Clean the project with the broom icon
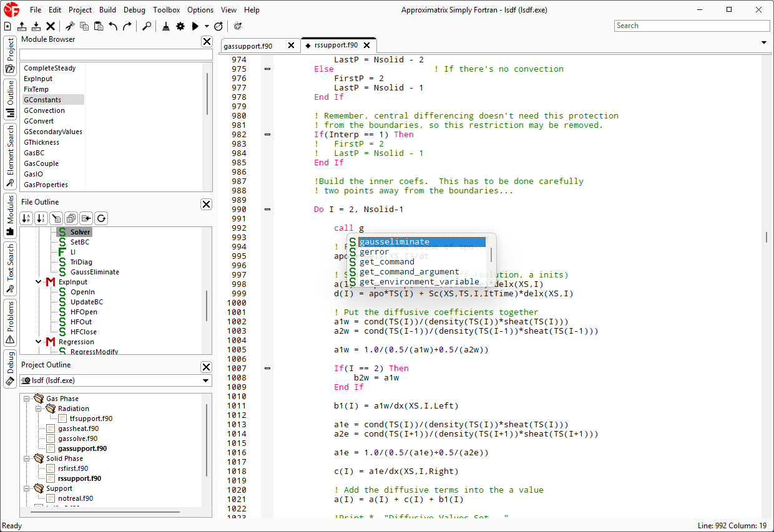This screenshot has width=774, height=532. (166, 26)
